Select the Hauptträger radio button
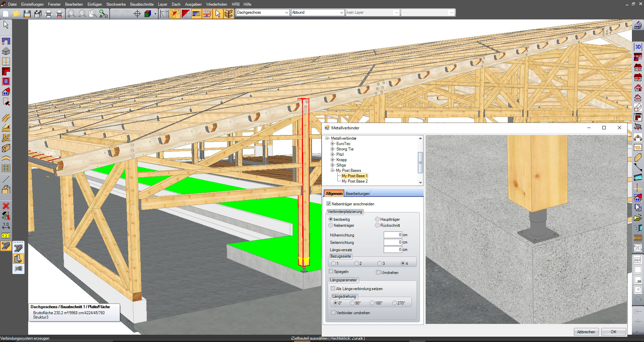Image resolution: width=644 pixels, height=342 pixels. pyautogui.click(x=377, y=219)
